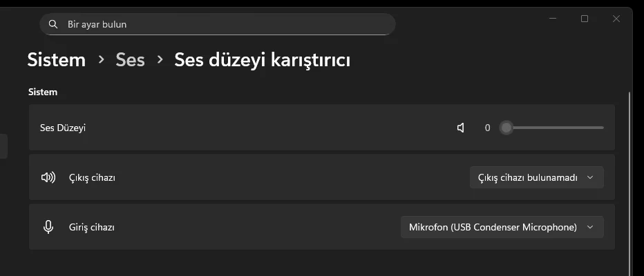644x276 pixels.
Task: Click the Çıkış cihazı speaker icon
Action: point(48,177)
